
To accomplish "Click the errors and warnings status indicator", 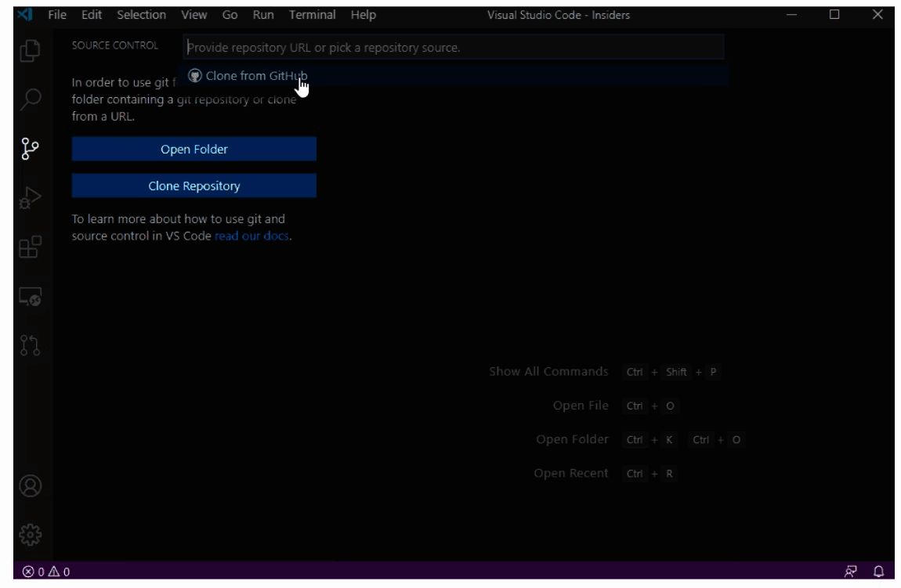I will click(x=41, y=574).
